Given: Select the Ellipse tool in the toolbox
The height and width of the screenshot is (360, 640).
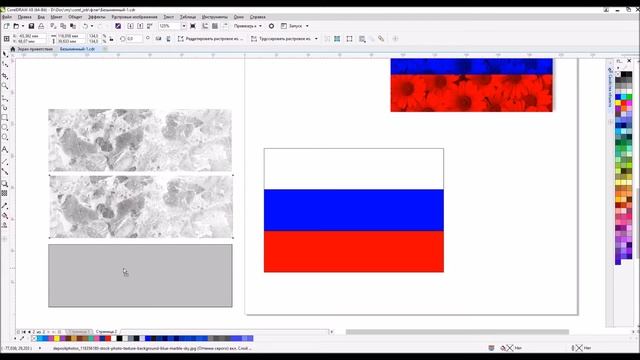Looking at the screenshot, I should point(5,127).
